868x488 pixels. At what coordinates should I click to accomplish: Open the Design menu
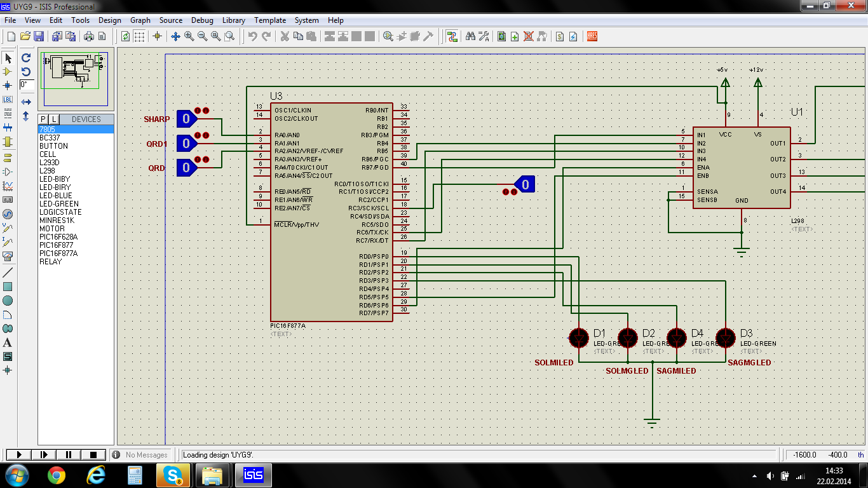point(109,20)
